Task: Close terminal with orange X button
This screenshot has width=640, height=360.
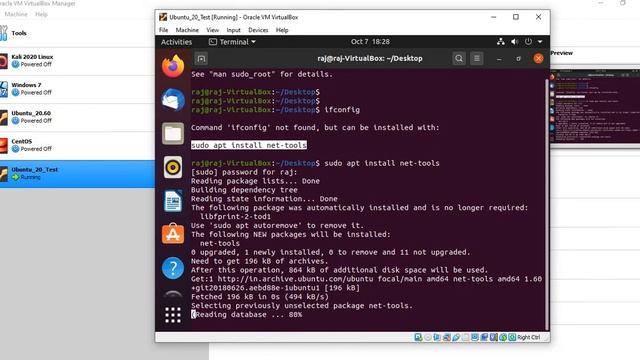Action: point(538,58)
